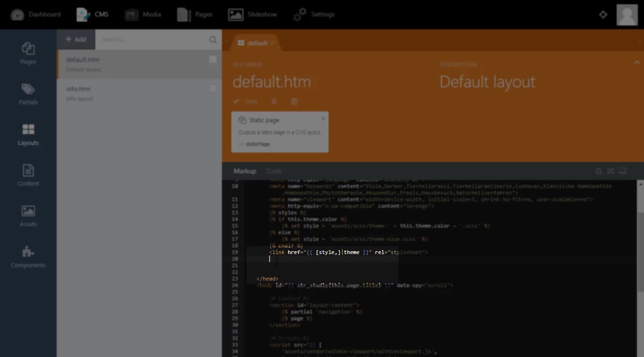This screenshot has height=357, width=644.
Task: Click the preview site icon in the top bar
Action: (603, 15)
